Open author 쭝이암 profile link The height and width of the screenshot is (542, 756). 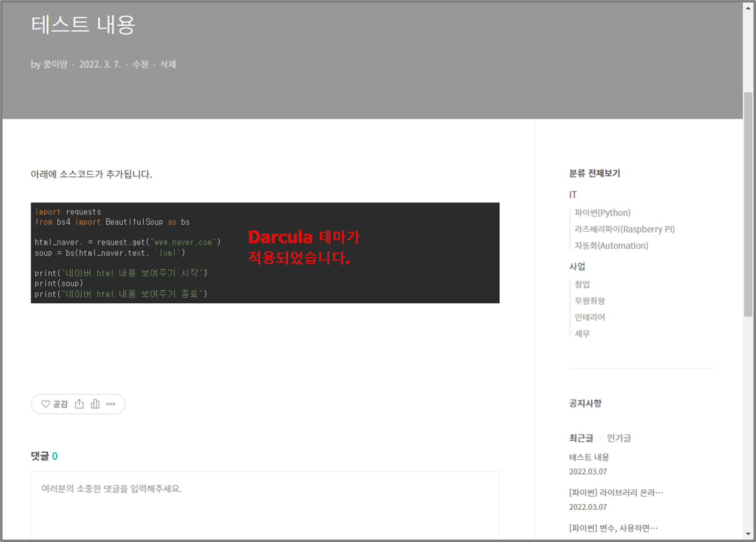[55, 64]
